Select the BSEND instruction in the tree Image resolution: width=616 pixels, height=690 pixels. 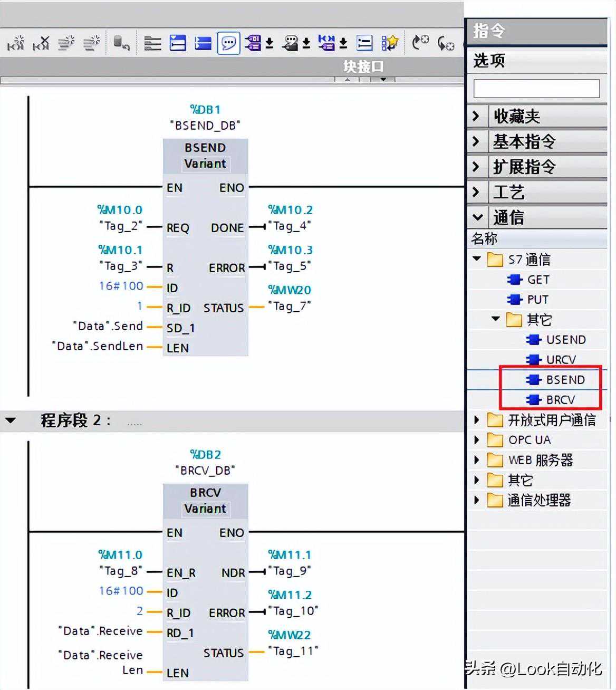coord(565,380)
